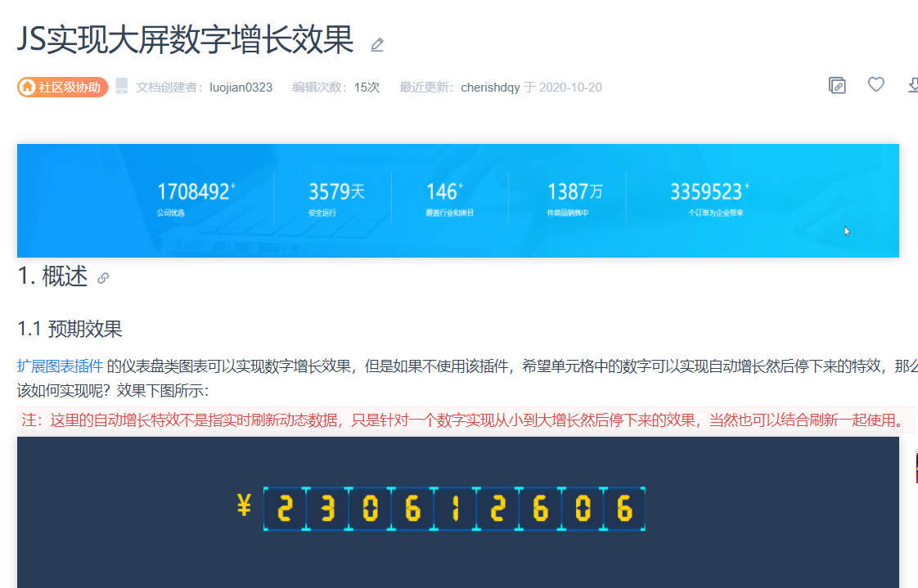Click the anchor link icon next to 1. 概述

[103, 278]
